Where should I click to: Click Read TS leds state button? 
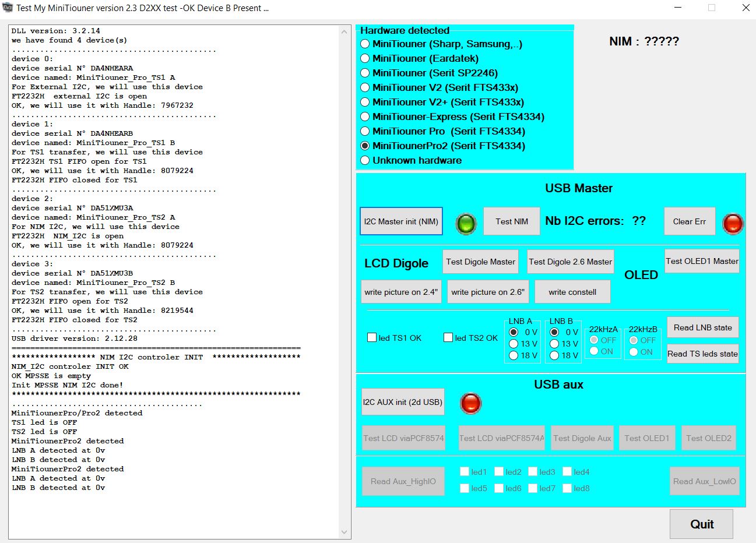click(703, 354)
